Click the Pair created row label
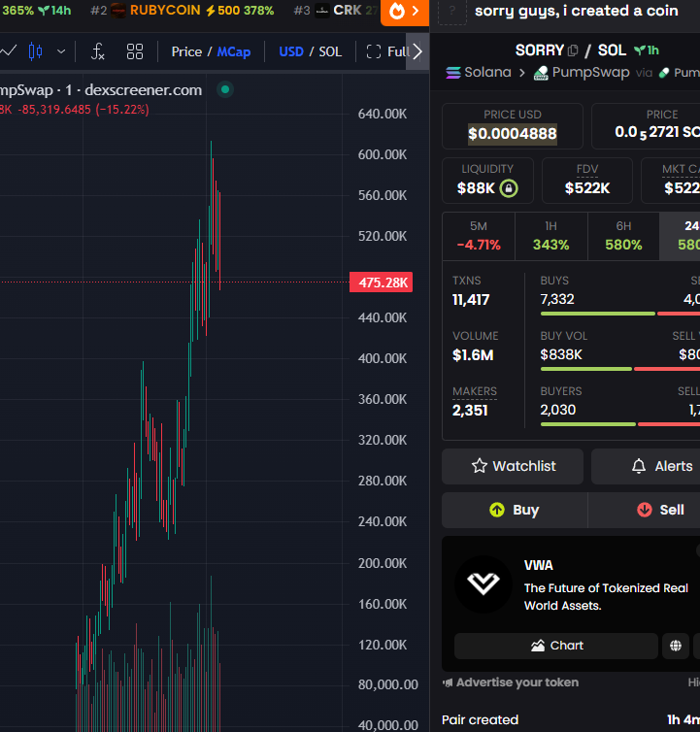 pos(480,719)
